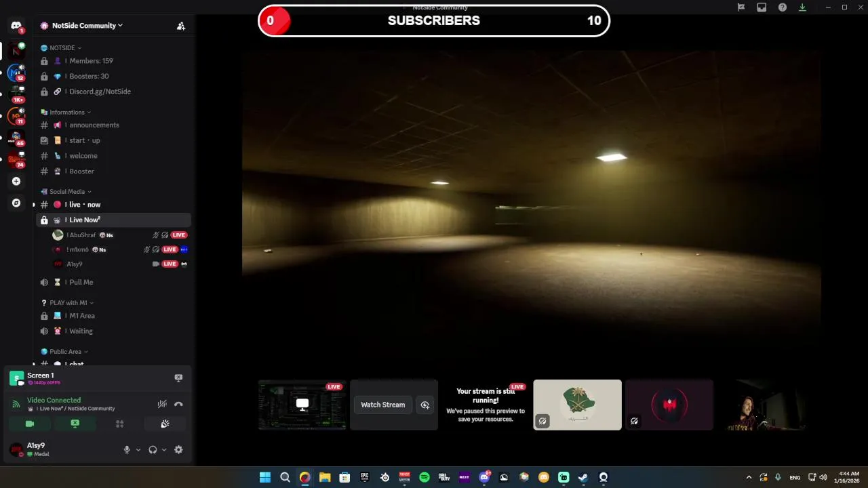Screen dimensions: 868x488
Task: Open Epic Games from the taskbar
Action: [x=365, y=477]
